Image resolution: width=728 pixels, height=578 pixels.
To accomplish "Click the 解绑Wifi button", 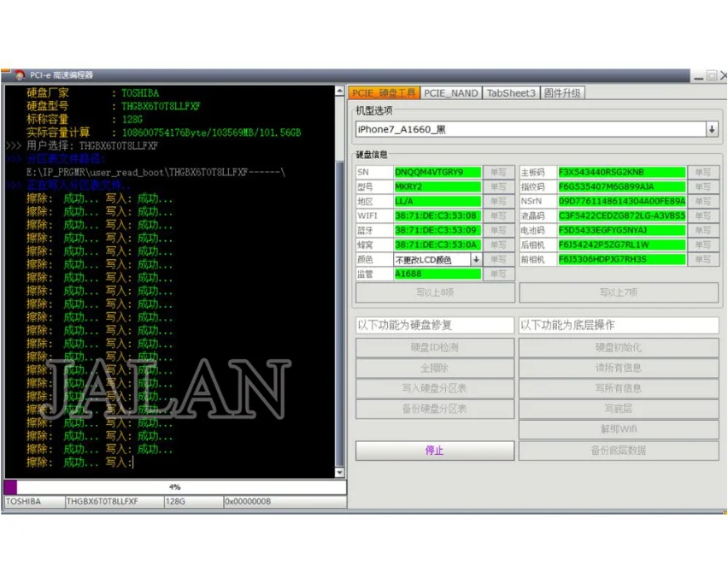I will (619, 429).
